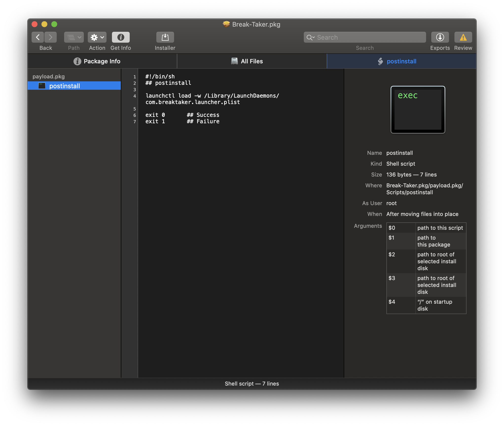Click into the Search field

370,37
